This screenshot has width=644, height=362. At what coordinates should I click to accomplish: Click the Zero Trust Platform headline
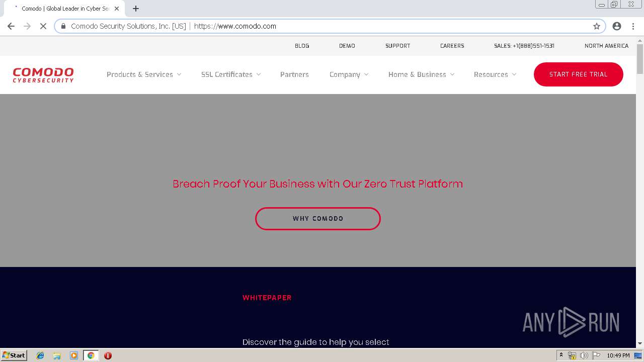coord(318,184)
